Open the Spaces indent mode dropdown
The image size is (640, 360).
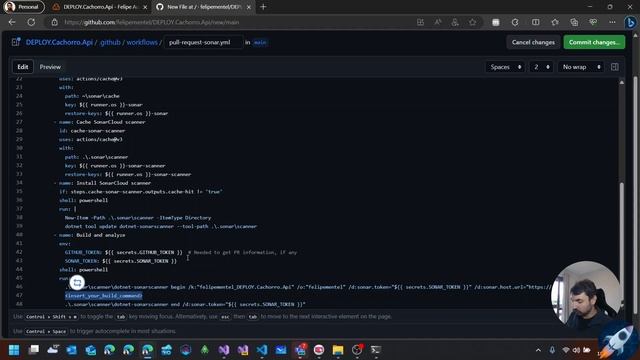[505, 67]
